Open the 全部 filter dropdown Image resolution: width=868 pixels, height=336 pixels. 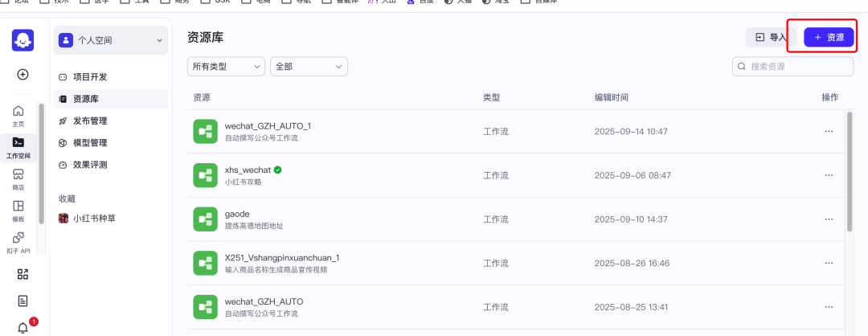[309, 67]
